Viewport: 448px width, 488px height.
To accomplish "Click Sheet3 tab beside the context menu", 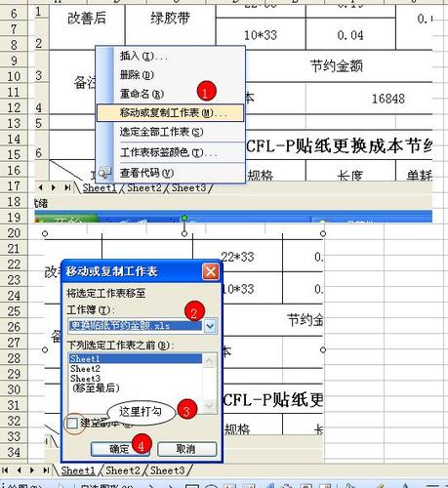I will (x=188, y=187).
